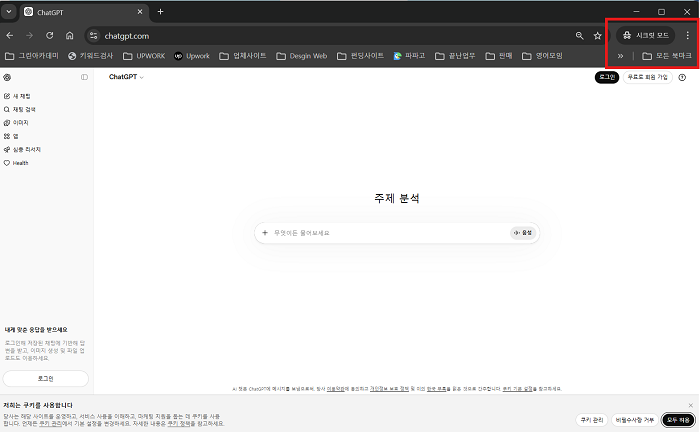This screenshot has height=432, width=700.
Task: Close the ChatGPT tab
Action: click(x=140, y=12)
